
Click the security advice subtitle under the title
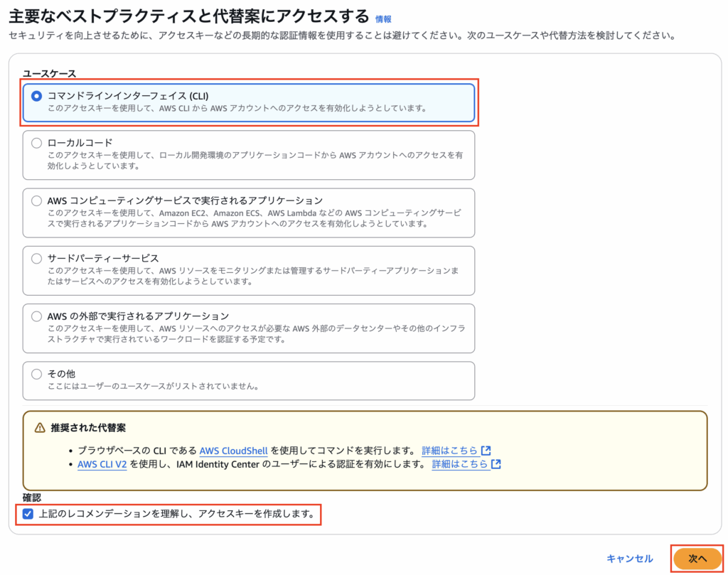pyautogui.click(x=342, y=36)
